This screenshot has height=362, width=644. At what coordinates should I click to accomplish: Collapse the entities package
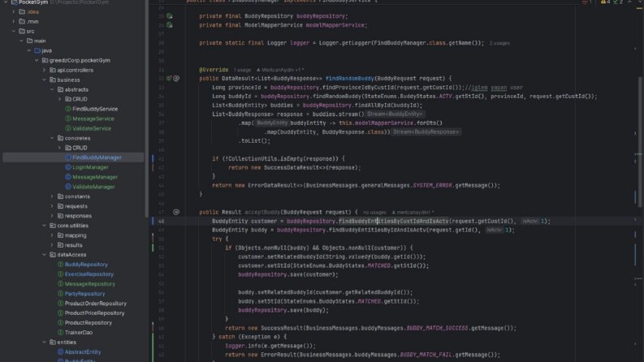[x=45, y=343]
